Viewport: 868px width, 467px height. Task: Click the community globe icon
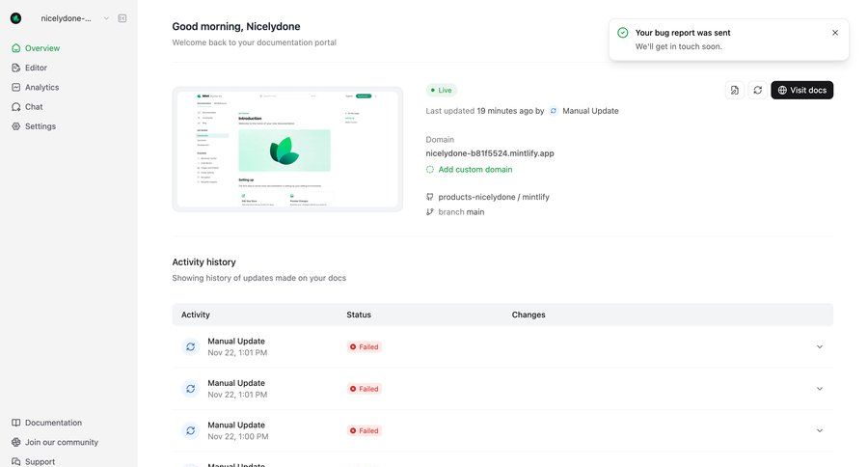16,442
